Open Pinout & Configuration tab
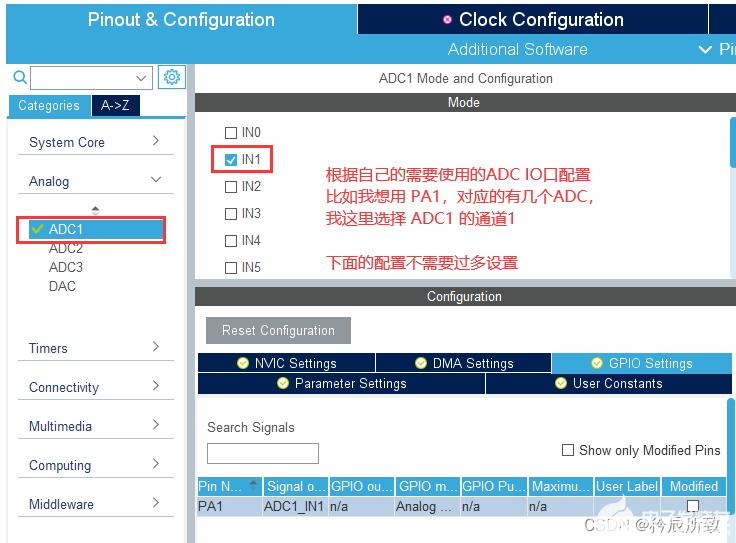 coord(181,19)
